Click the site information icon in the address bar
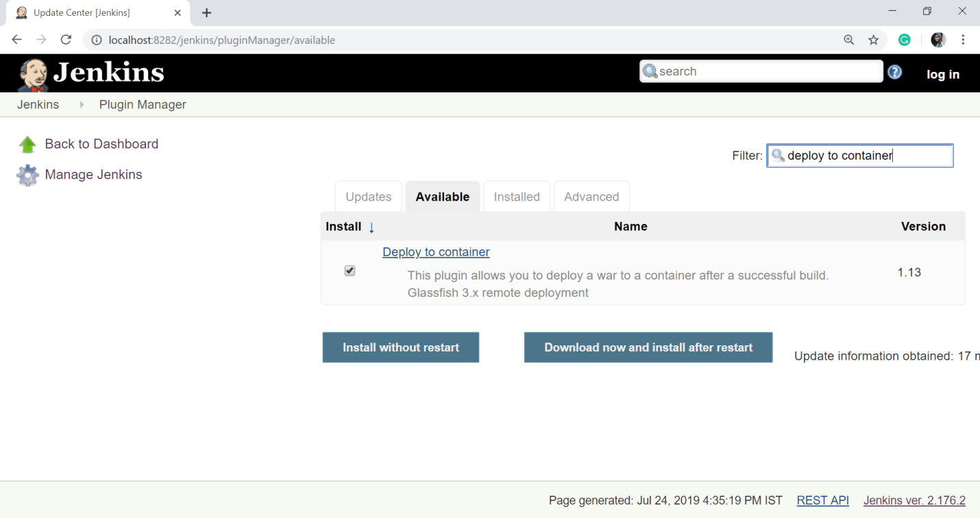 (x=97, y=40)
